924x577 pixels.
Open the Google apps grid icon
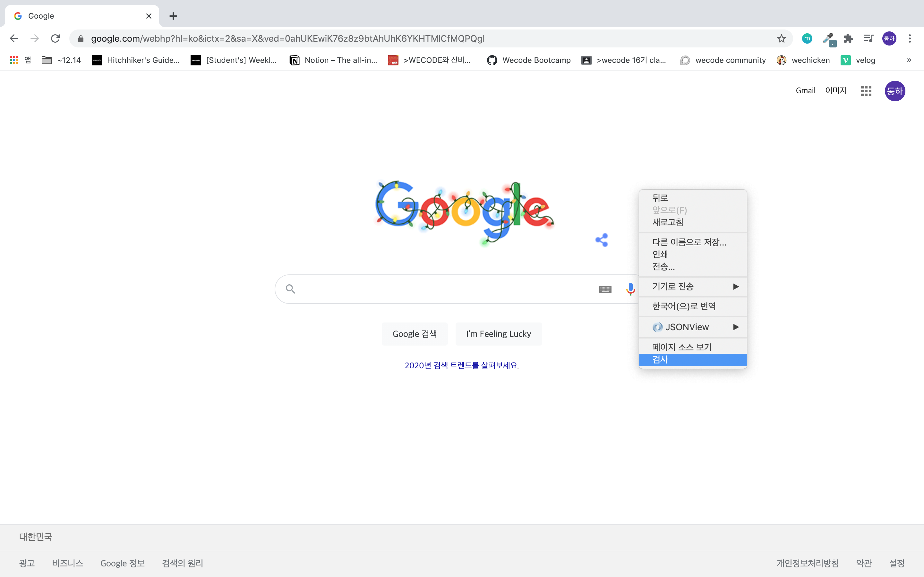[866, 91]
